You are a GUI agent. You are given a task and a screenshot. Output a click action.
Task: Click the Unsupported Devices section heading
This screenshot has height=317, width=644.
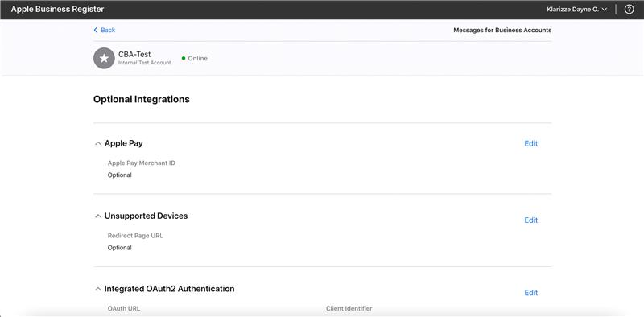tap(146, 216)
